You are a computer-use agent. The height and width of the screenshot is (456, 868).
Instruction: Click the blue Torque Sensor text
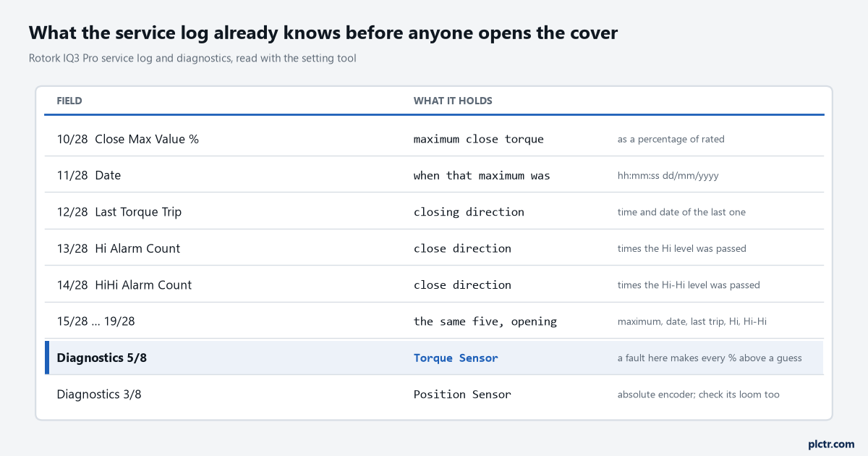point(456,358)
